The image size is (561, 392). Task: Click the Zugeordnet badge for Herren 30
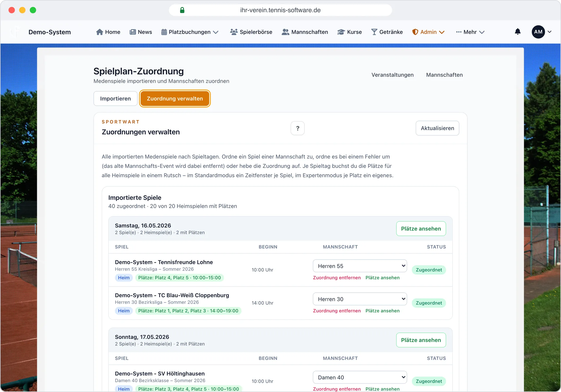click(429, 303)
